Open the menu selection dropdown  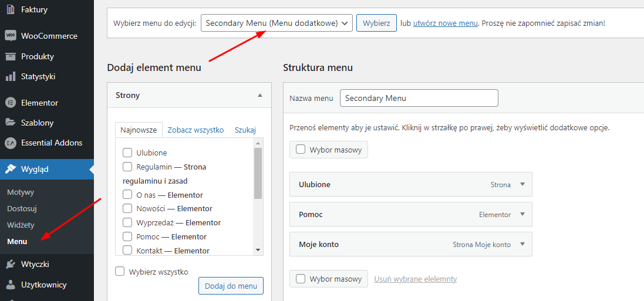(x=277, y=23)
